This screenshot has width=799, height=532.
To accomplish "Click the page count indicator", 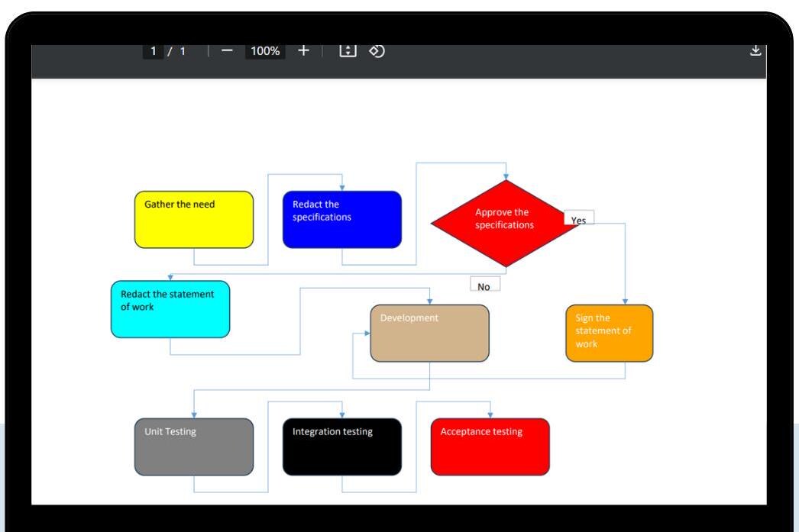I will [x=176, y=50].
